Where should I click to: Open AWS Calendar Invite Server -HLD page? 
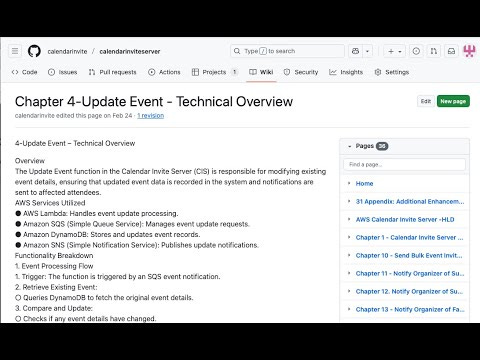pos(405,219)
